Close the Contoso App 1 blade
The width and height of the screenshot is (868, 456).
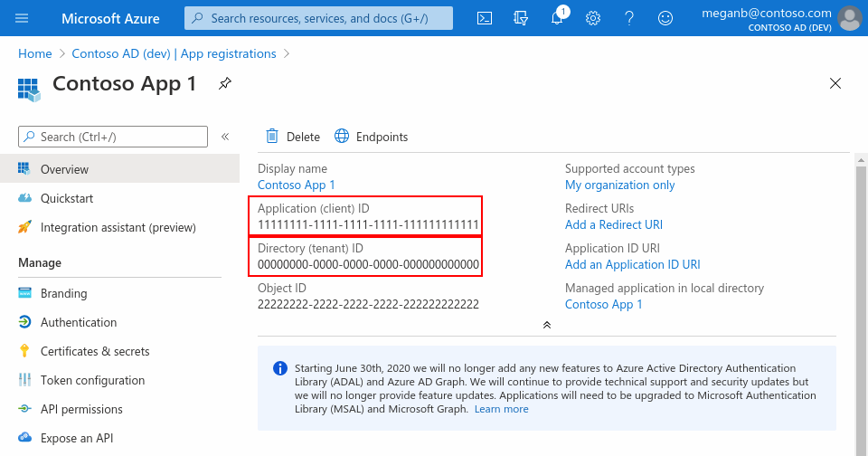coord(835,83)
